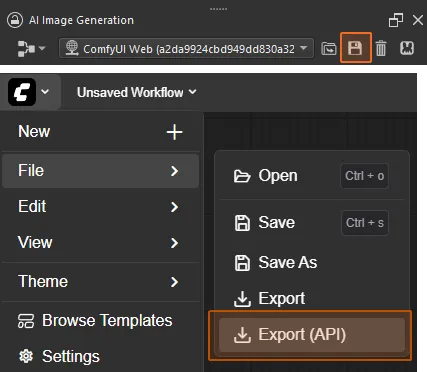Screen dimensions: 427x372
Task: Choose Export in the File submenu
Action: pyautogui.click(x=312, y=298)
